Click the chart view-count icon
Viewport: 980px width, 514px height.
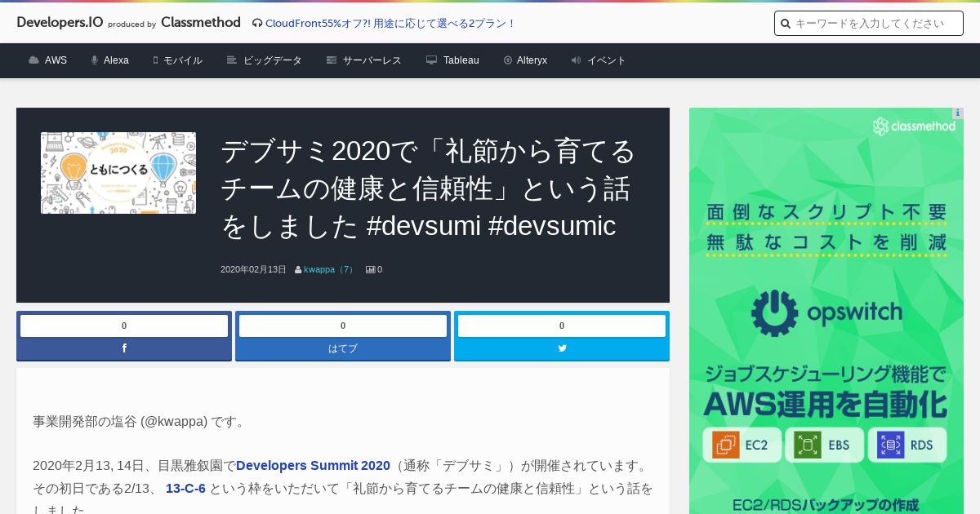click(x=370, y=269)
